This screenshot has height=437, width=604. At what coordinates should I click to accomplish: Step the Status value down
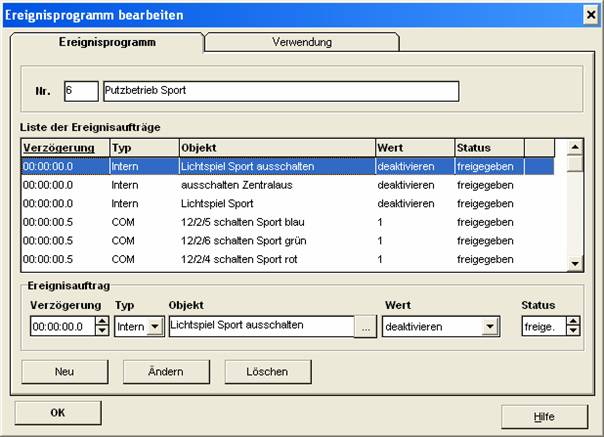coord(573,331)
